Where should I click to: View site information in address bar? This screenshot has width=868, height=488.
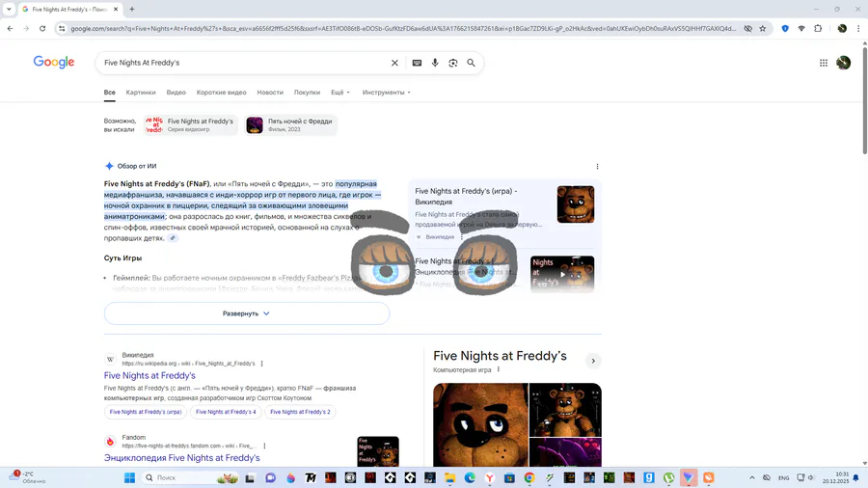[x=62, y=28]
